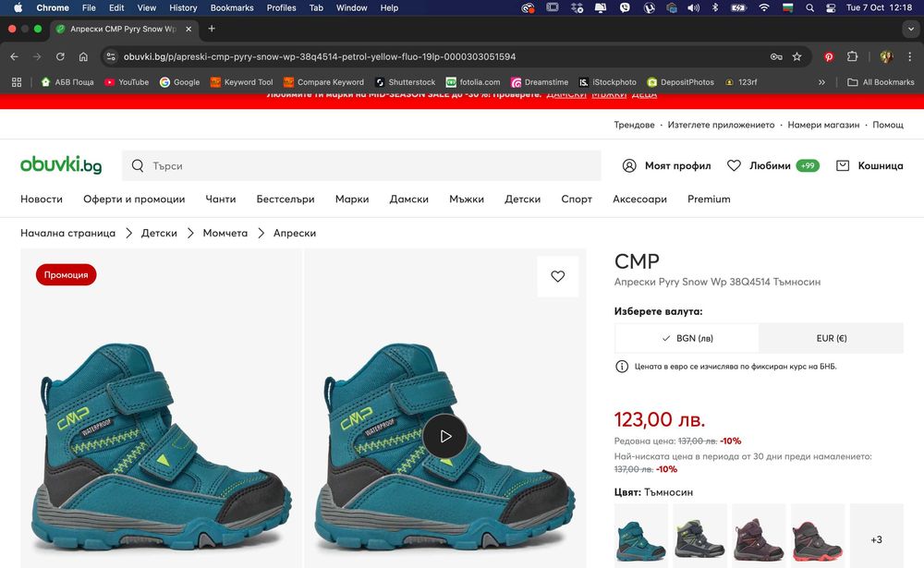Screen dimensions: 924x568
Task: Open Помощ link
Action: coord(887,125)
